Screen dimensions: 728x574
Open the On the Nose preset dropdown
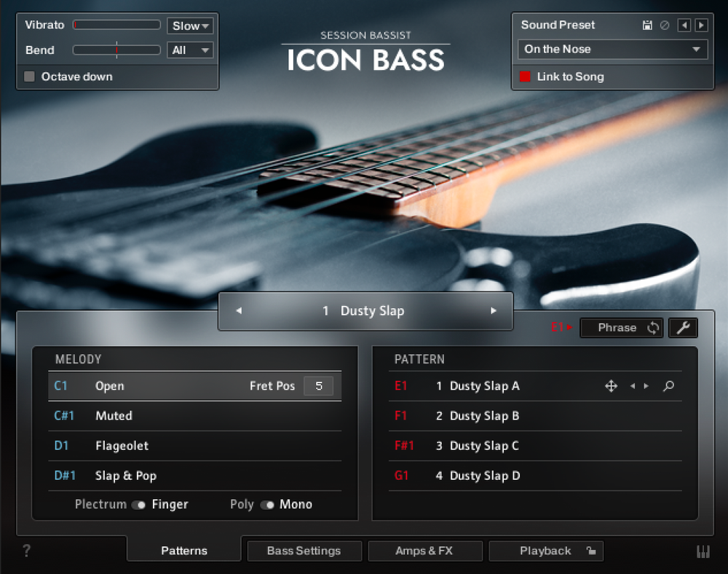click(x=612, y=49)
